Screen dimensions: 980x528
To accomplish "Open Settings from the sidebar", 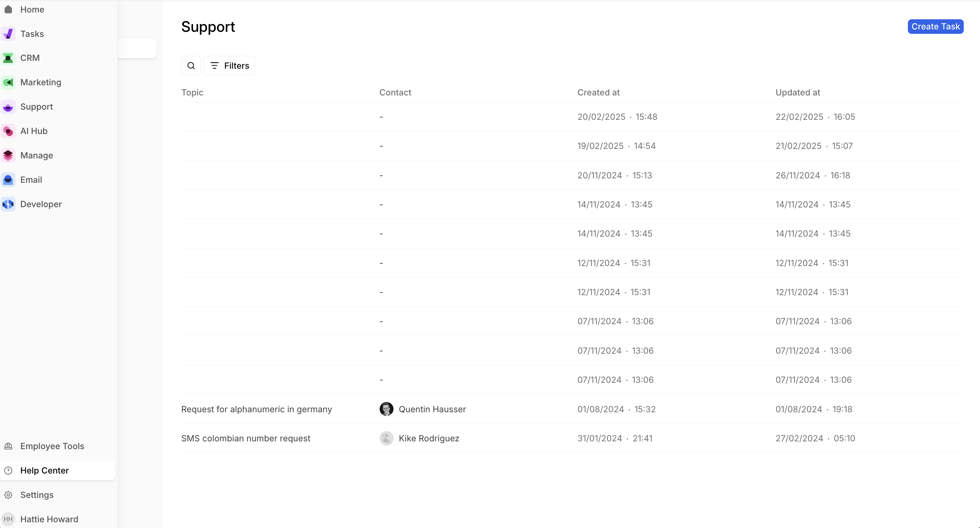I will pyautogui.click(x=37, y=494).
